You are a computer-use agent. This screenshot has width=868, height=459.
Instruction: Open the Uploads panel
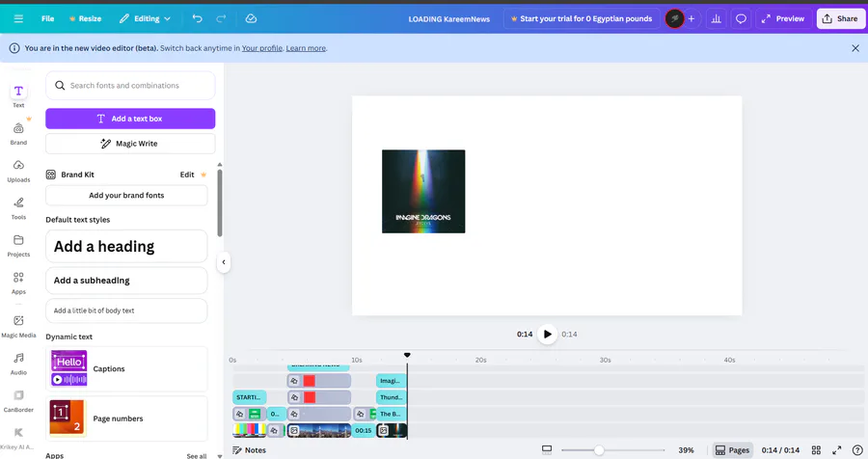(18, 171)
